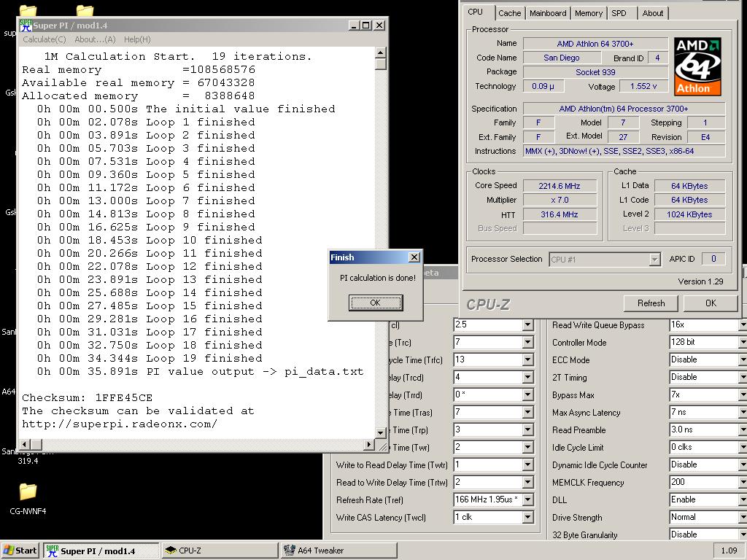The height and width of the screenshot is (560, 747).
Task: Click the taskbar clock showing 1.09
Action: click(729, 551)
